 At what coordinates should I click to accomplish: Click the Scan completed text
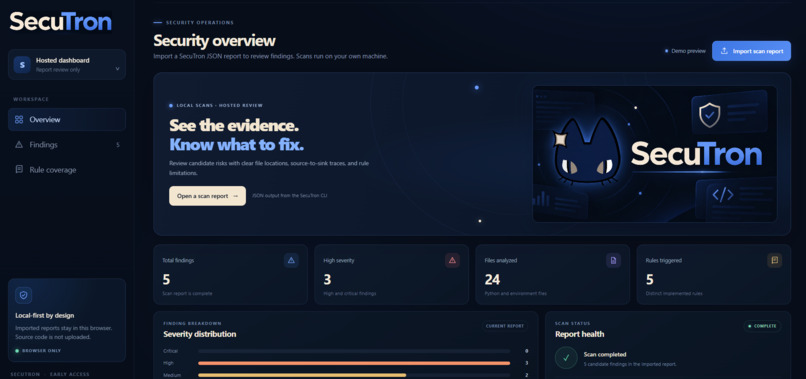605,354
